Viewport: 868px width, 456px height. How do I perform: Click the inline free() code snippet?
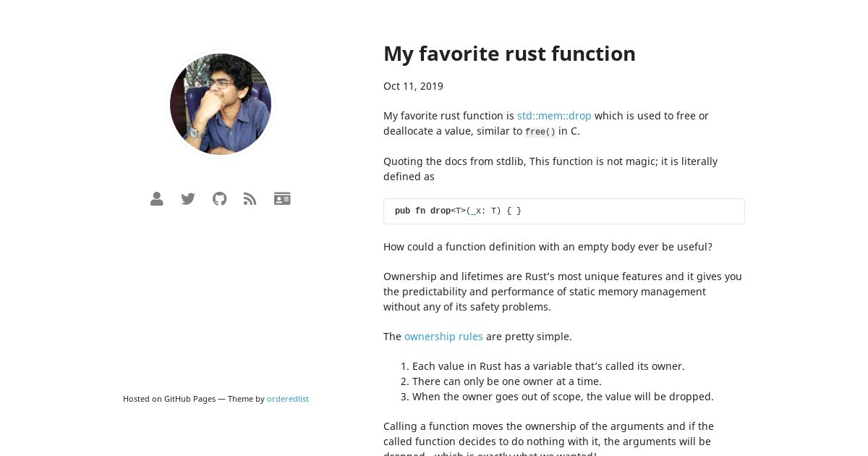pos(540,132)
